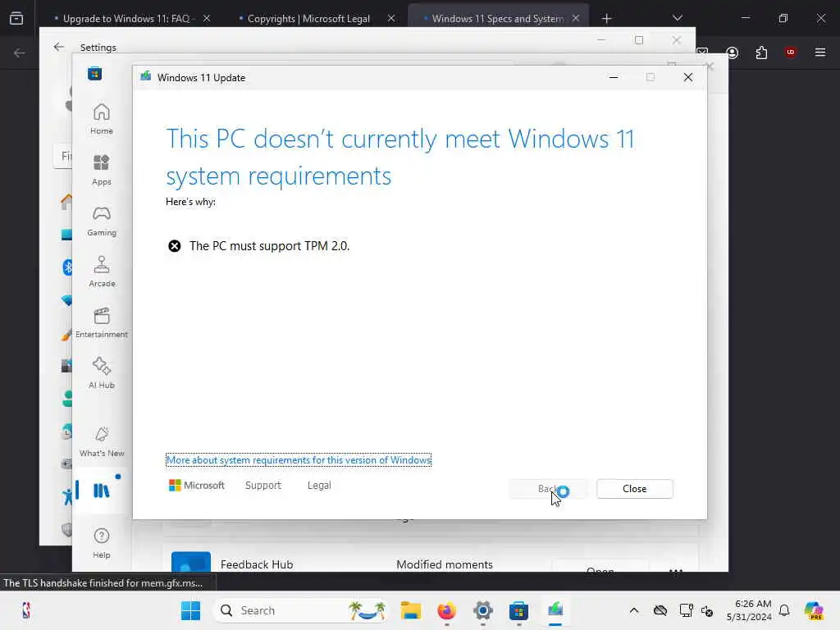
Task: Expand hidden system tray icons
Action: click(x=634, y=610)
